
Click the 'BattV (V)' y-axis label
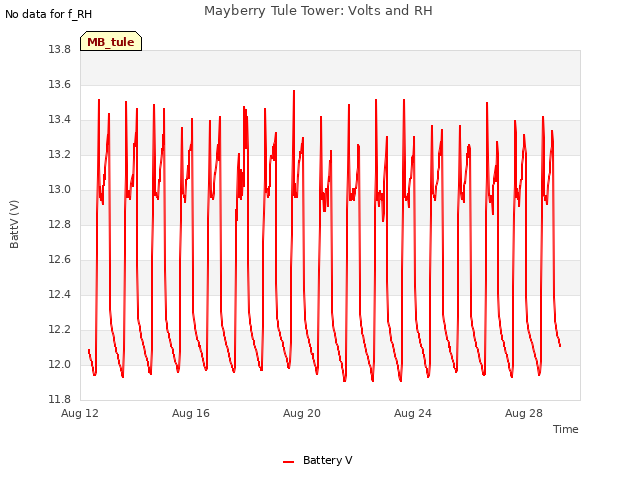pos(14,224)
